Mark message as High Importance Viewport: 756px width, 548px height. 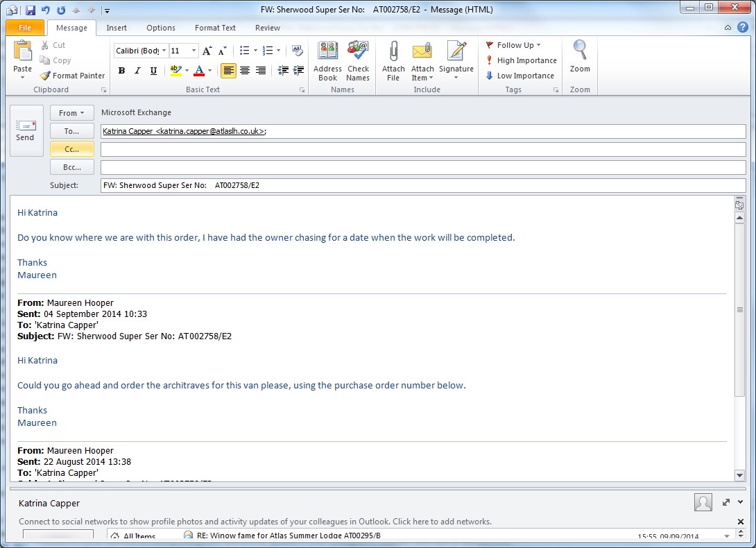pyautogui.click(x=521, y=60)
